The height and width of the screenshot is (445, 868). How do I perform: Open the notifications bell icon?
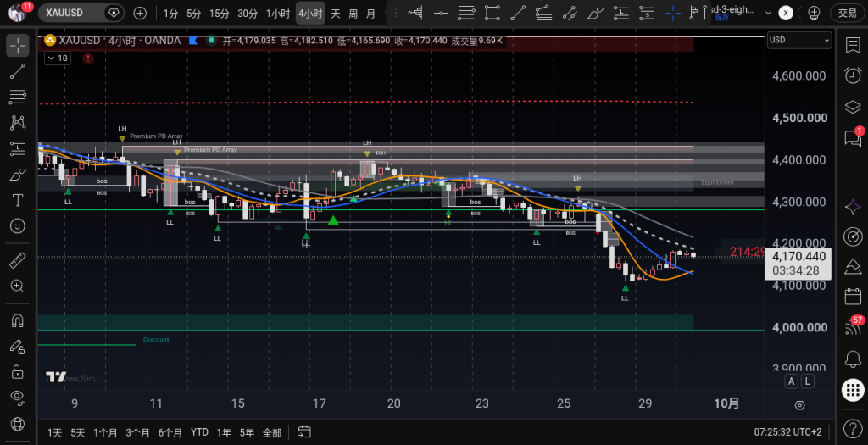(x=853, y=359)
